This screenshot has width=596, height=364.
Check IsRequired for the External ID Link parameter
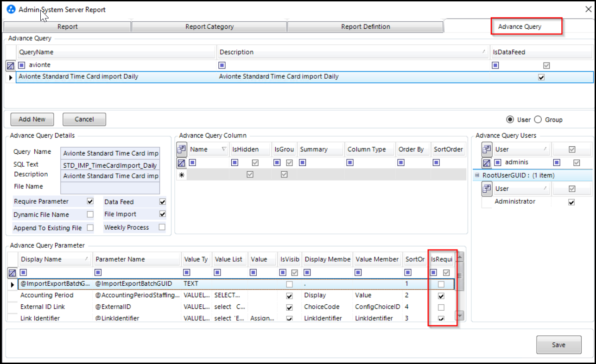point(441,308)
